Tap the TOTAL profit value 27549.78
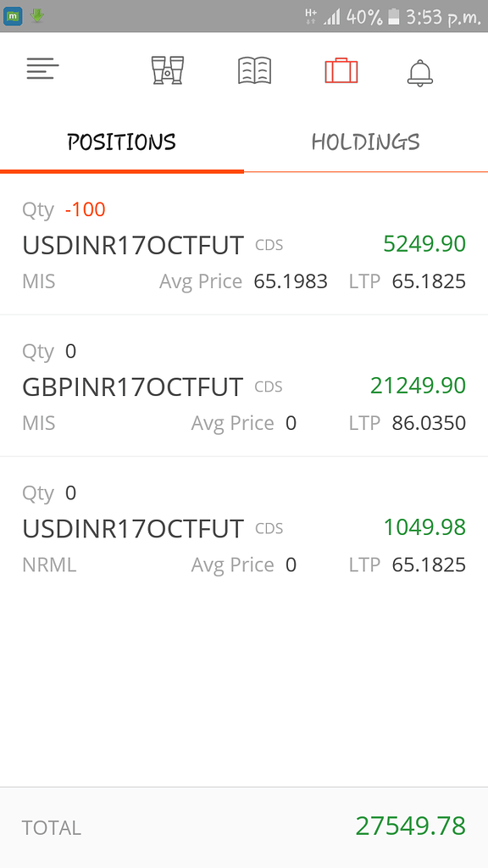The width and height of the screenshot is (488, 868). tap(411, 826)
